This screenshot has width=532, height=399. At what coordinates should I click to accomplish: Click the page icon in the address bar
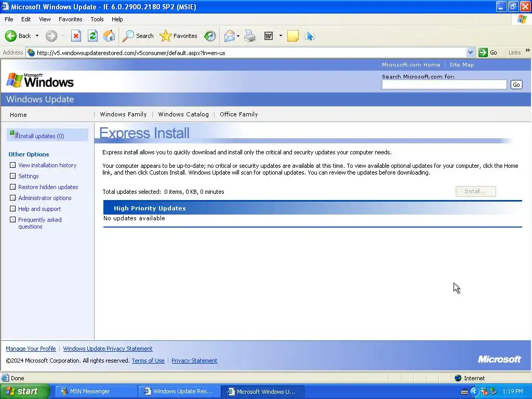pos(31,52)
